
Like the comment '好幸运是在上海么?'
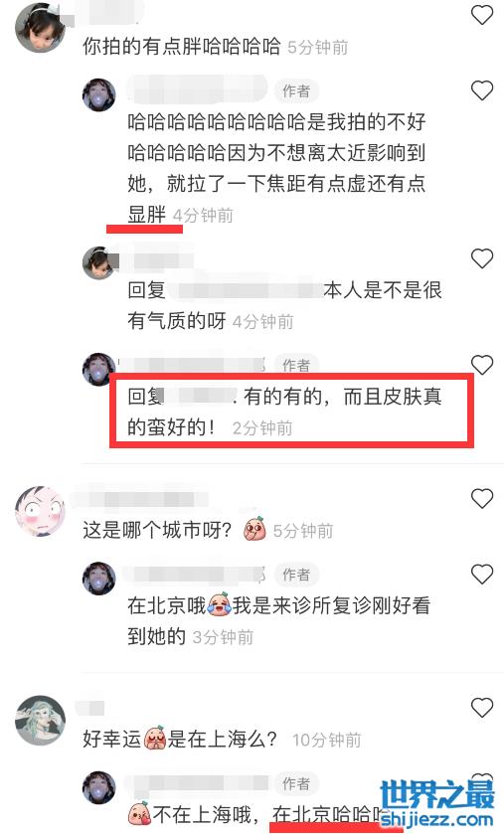(482, 708)
